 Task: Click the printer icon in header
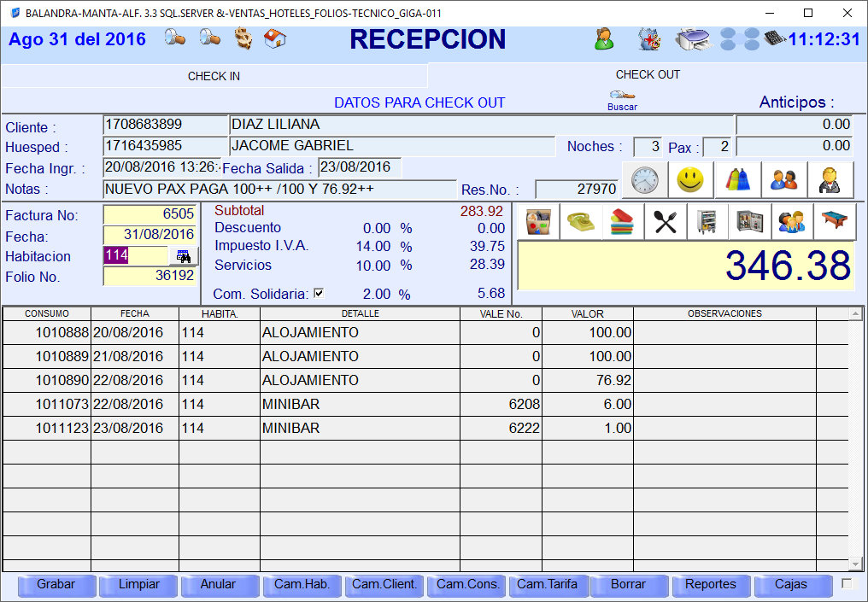click(x=691, y=39)
